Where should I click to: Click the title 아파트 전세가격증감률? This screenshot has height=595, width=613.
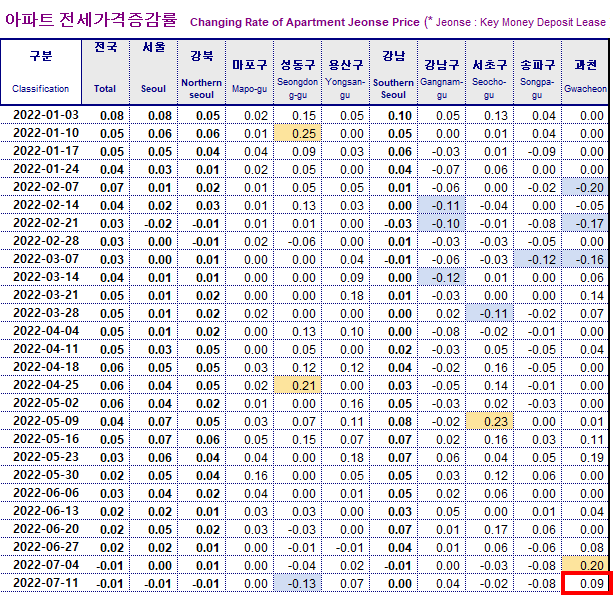(91, 20)
